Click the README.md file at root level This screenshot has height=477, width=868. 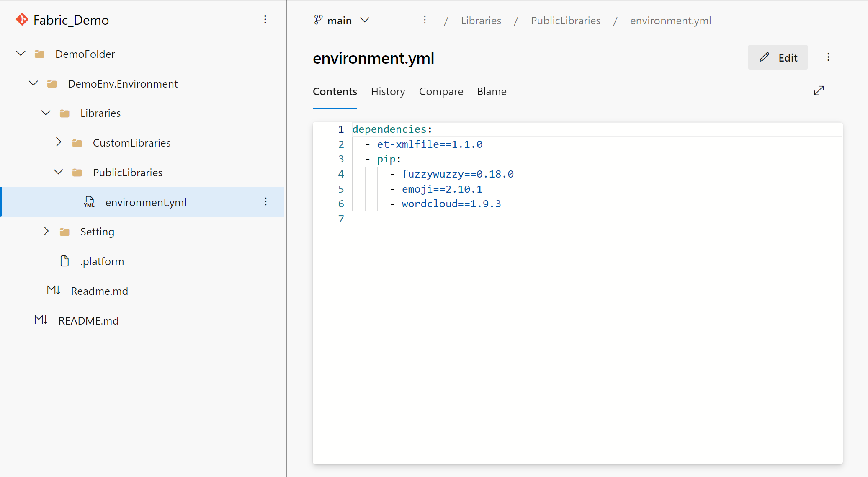click(89, 321)
